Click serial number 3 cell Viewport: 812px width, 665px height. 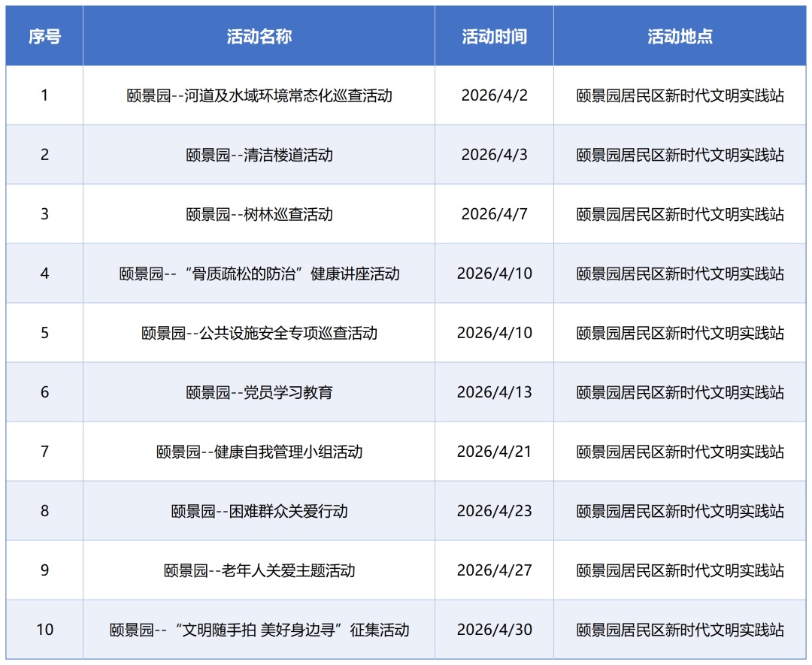(x=44, y=213)
